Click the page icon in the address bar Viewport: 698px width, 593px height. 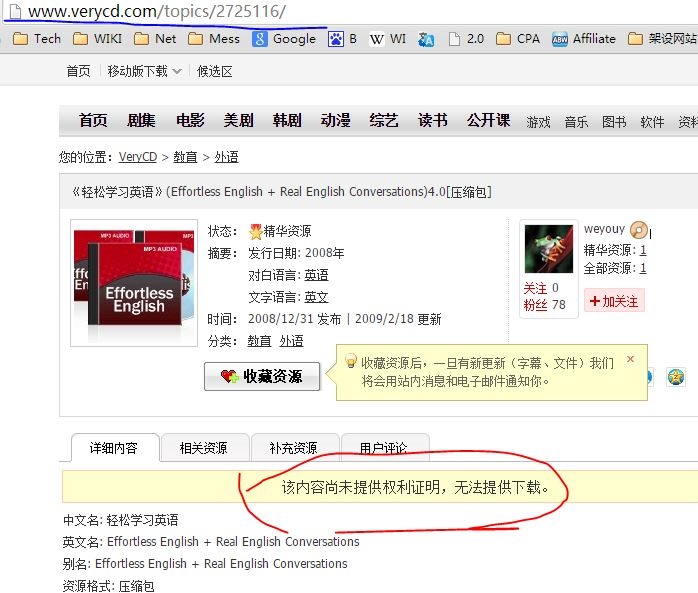(15, 12)
